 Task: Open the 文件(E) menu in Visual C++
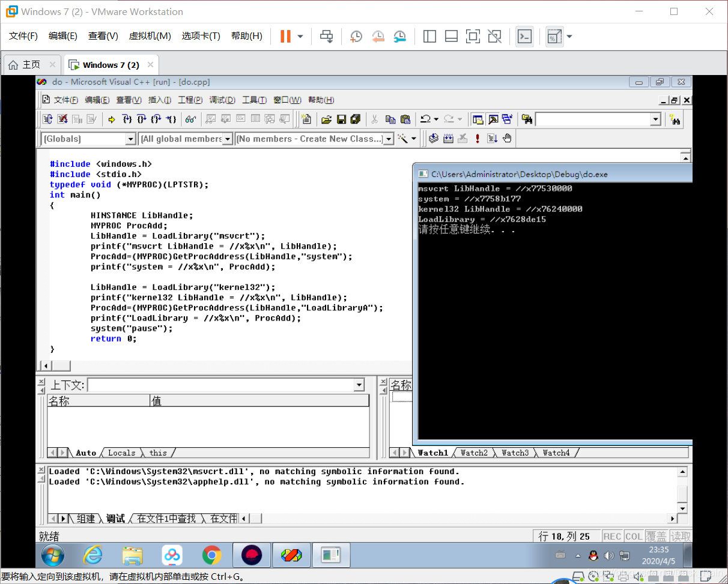(67, 100)
